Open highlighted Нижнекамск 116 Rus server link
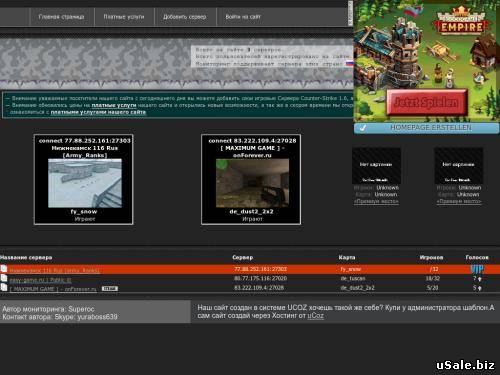 coord(54,270)
